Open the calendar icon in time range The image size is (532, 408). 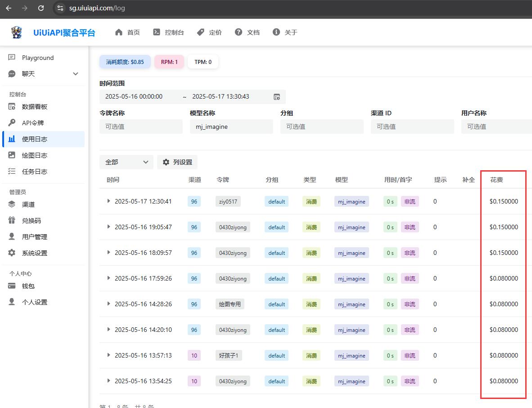click(277, 97)
